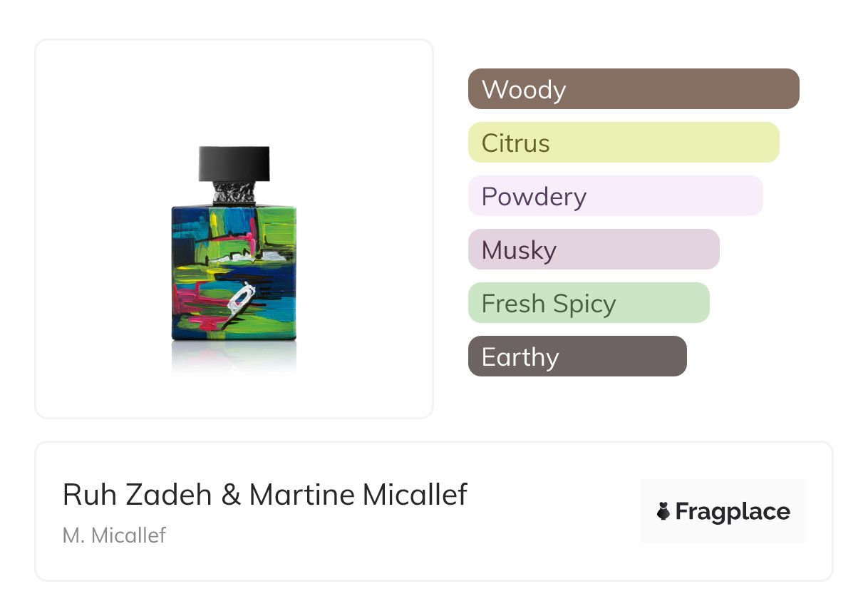
Task: Click the black cap of the perfume bottle
Action: pyautogui.click(x=234, y=163)
